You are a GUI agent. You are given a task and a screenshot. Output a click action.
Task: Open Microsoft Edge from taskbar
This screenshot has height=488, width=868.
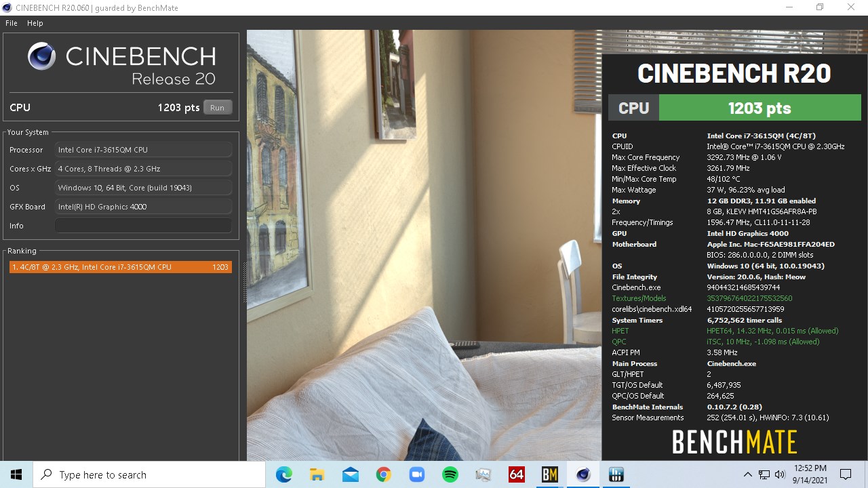[x=284, y=474]
